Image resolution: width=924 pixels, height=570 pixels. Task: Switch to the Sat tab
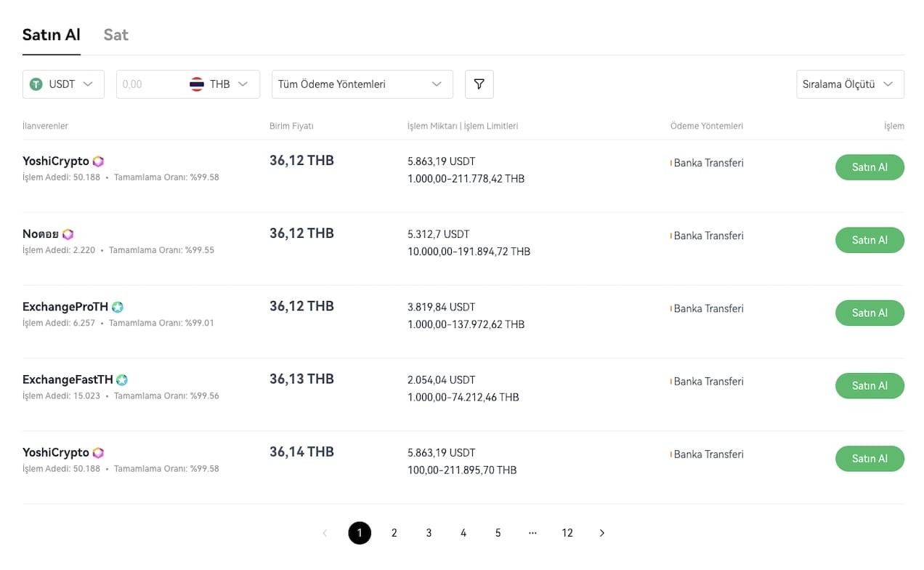click(115, 35)
